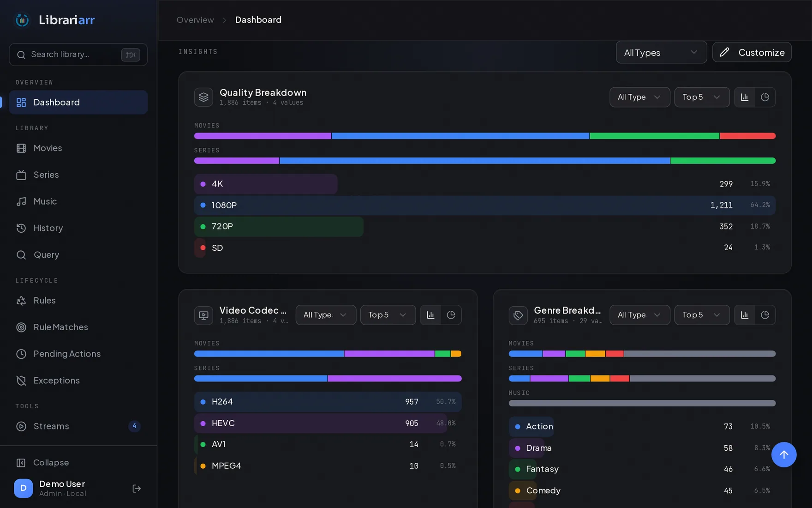Click the Genre Breakdown tag icon
This screenshot has width=812, height=508.
coord(518,315)
